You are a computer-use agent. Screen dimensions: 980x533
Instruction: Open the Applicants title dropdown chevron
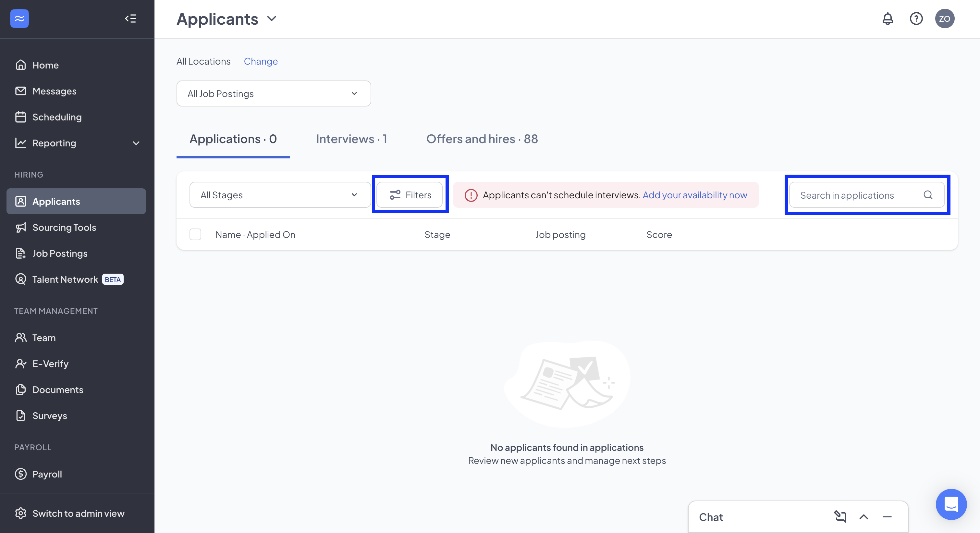pyautogui.click(x=272, y=19)
